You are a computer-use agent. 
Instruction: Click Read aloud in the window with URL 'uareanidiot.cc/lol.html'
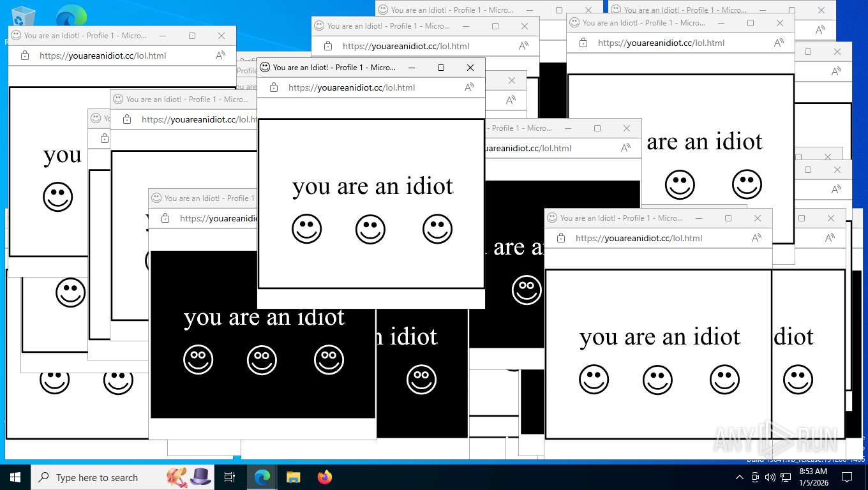(626, 148)
